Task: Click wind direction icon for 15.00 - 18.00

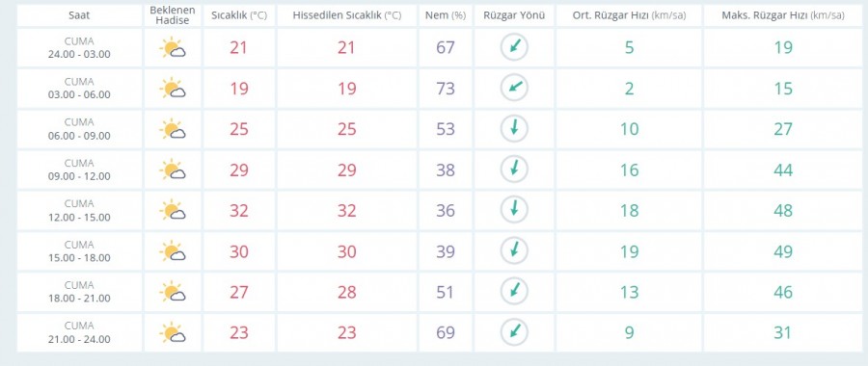Action: coord(514,251)
